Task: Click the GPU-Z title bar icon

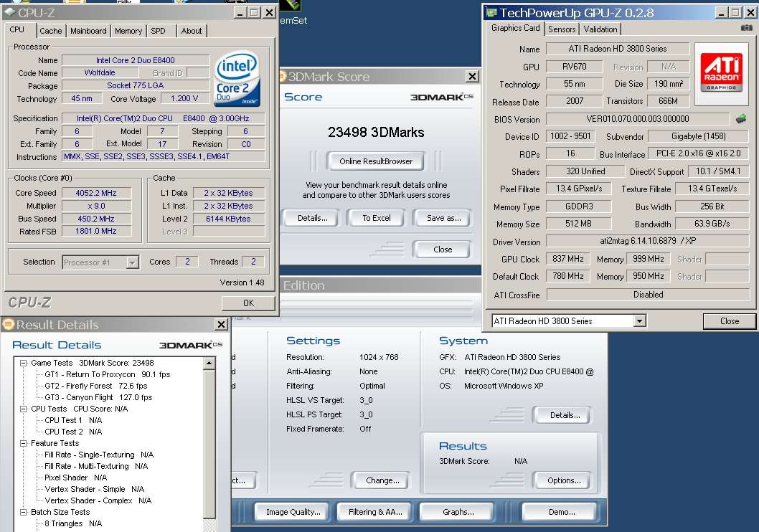Action: (491, 13)
